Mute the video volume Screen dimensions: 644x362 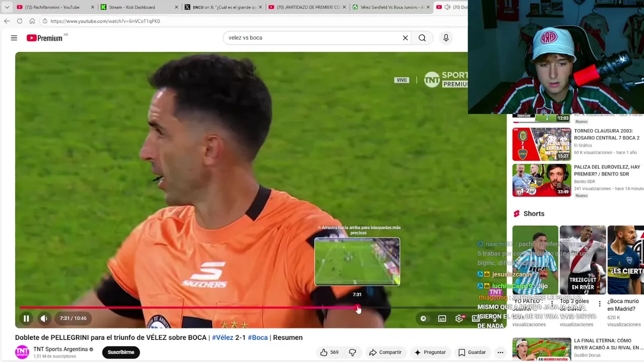44,318
